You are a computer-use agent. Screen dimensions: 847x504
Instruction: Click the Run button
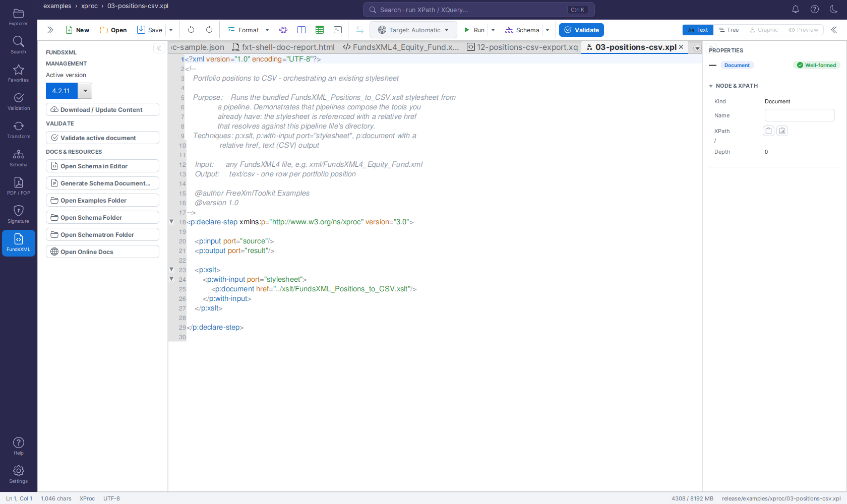474,30
